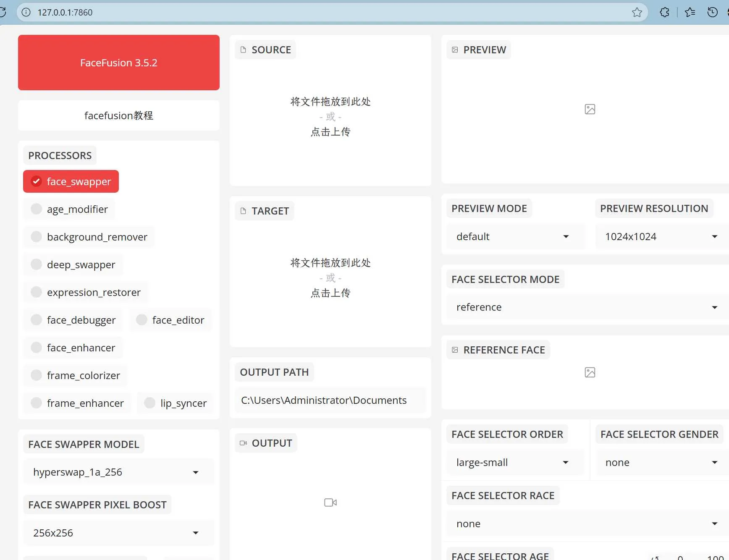Click the browser address bar URL
This screenshot has height=560, width=729.
click(65, 12)
